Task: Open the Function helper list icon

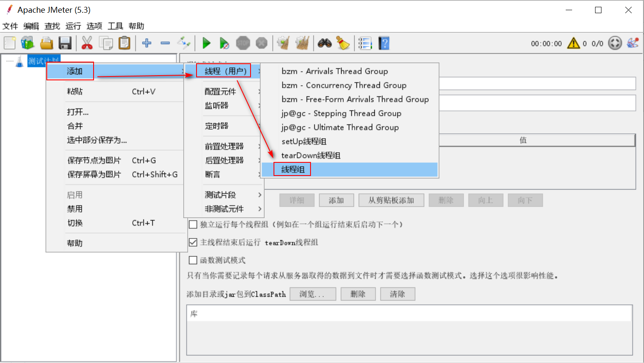Action: point(365,43)
